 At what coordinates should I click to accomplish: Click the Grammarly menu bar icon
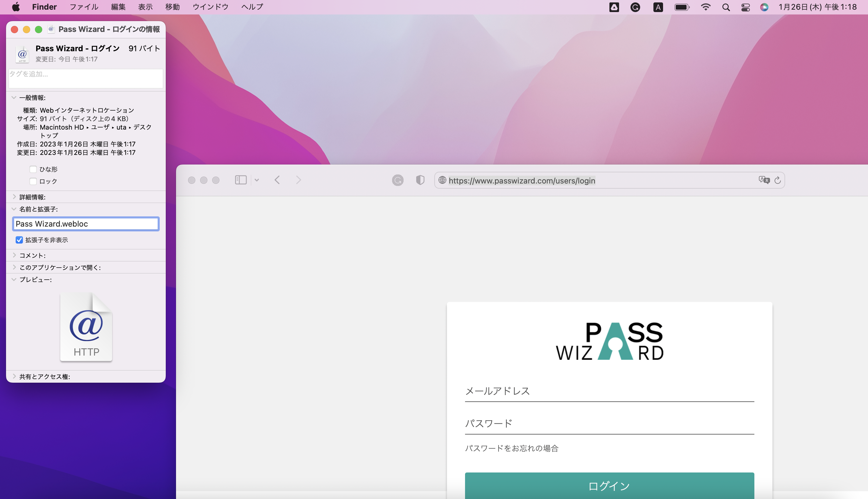pos(635,7)
